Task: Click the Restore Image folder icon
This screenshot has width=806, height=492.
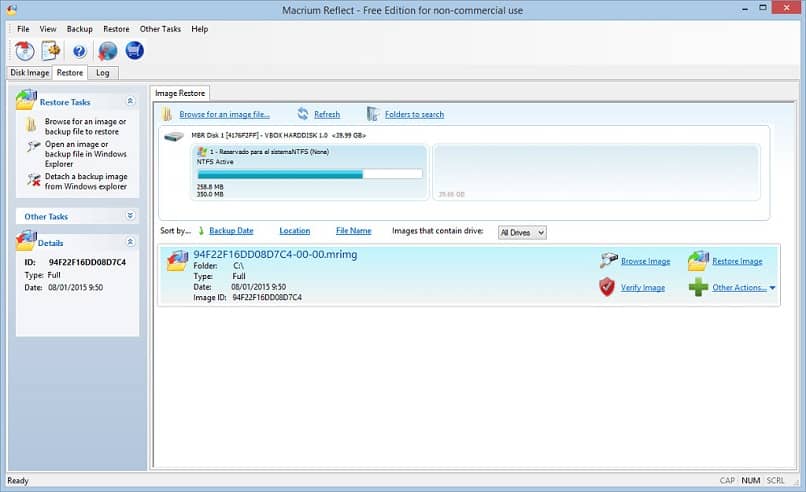Action: (x=699, y=261)
